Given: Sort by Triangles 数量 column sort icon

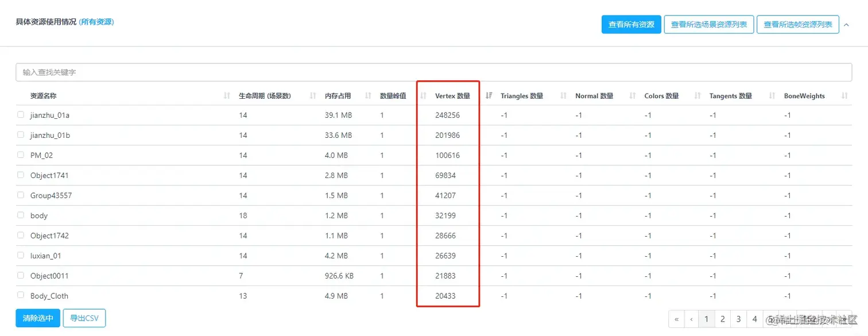Looking at the screenshot, I should (x=563, y=96).
